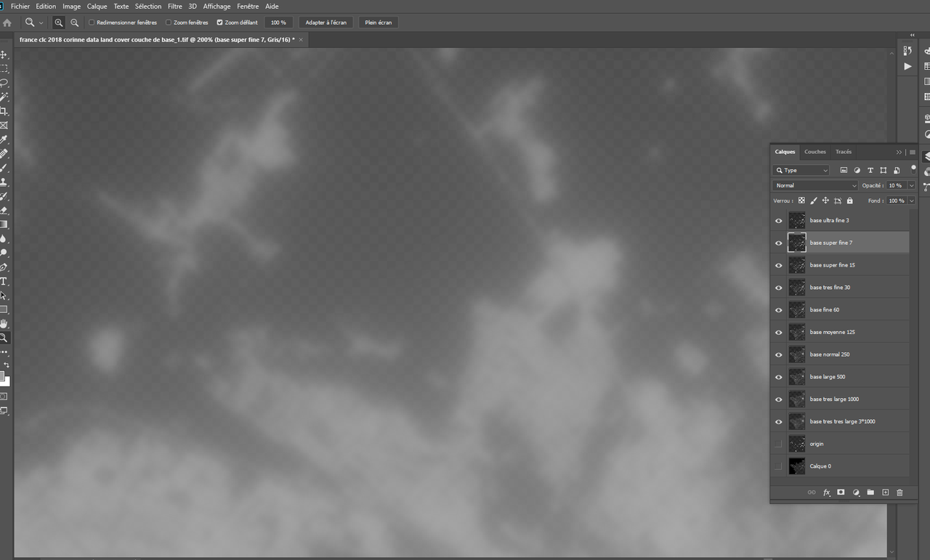930x560 pixels.
Task: Select the Rectangular Marquee tool
Action: pyautogui.click(x=4, y=69)
